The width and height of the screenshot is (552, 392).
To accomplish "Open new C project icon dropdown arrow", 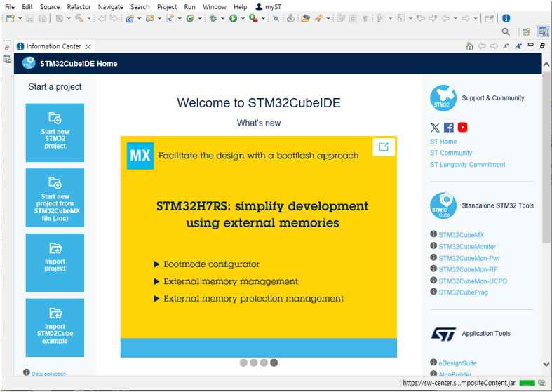I will pos(139,18).
